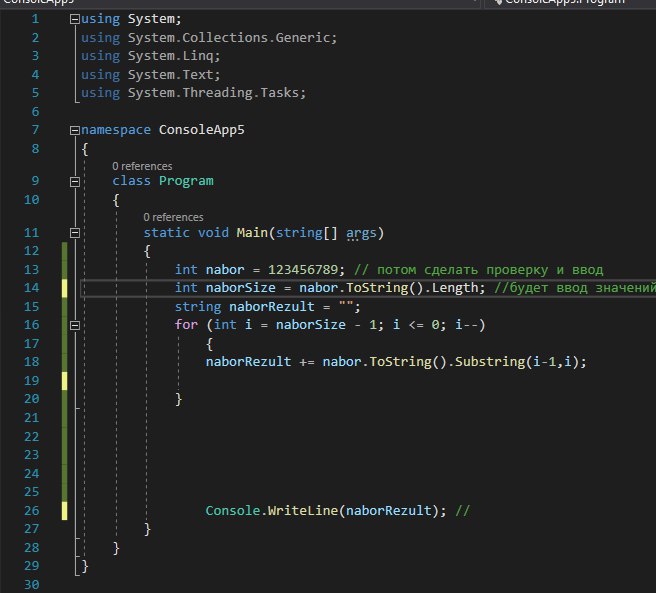Open "0 references" CodeLens above Main method
This screenshot has height=593, width=656.
point(173,217)
